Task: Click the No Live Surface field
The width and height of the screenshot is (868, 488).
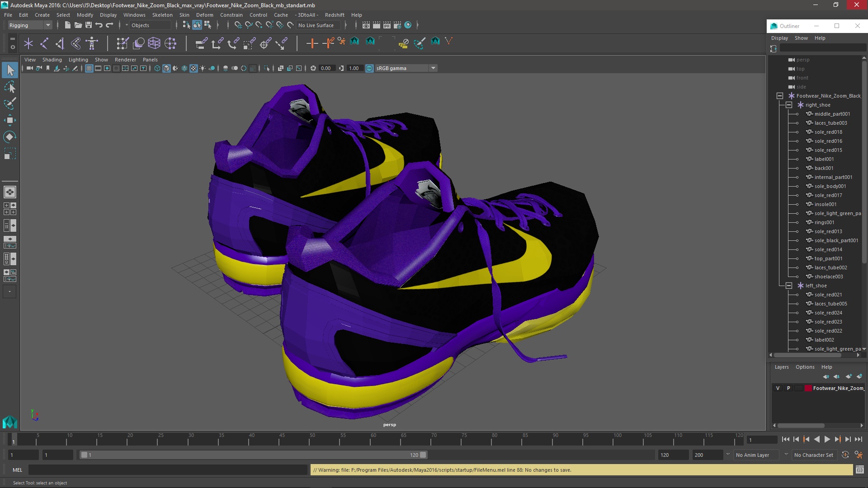Action: coord(319,25)
